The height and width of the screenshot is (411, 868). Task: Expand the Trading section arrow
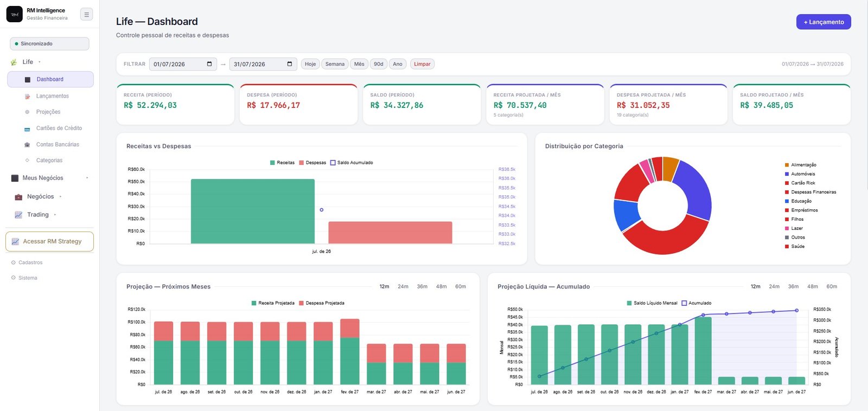coord(55,215)
